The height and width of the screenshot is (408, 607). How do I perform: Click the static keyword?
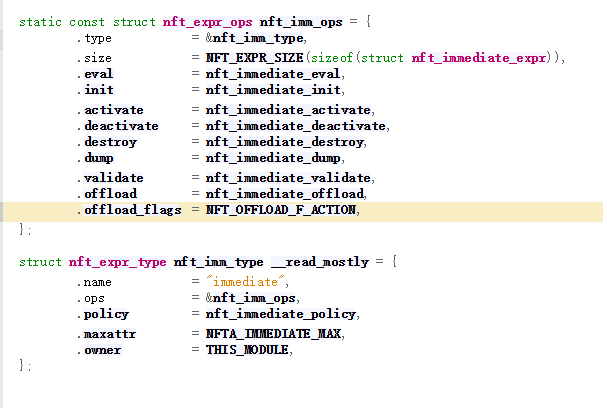coord(41,22)
